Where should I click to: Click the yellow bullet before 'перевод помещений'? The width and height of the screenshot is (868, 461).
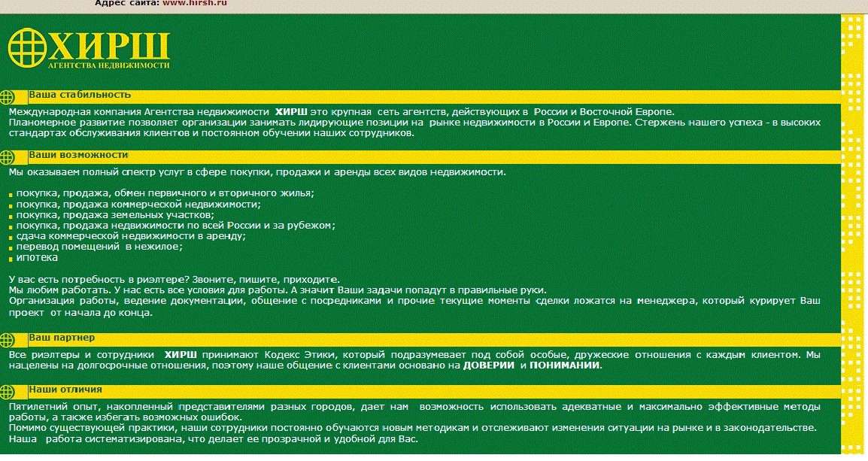click(x=11, y=248)
